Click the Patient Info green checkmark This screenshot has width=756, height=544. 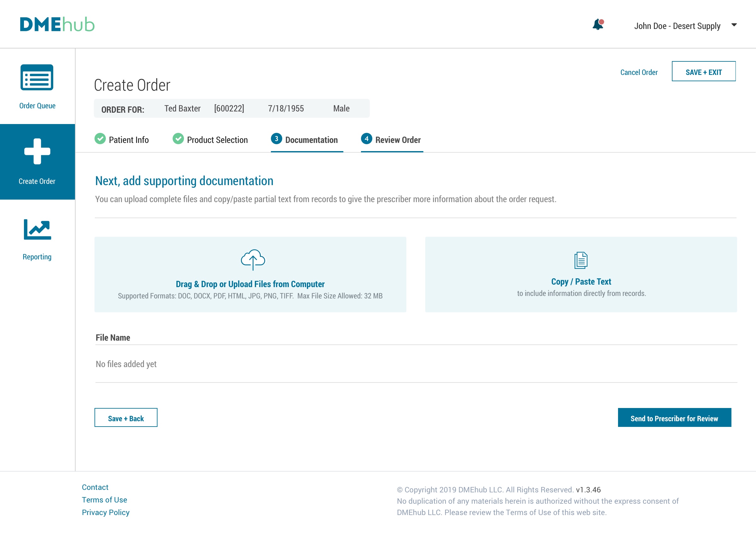tap(100, 139)
